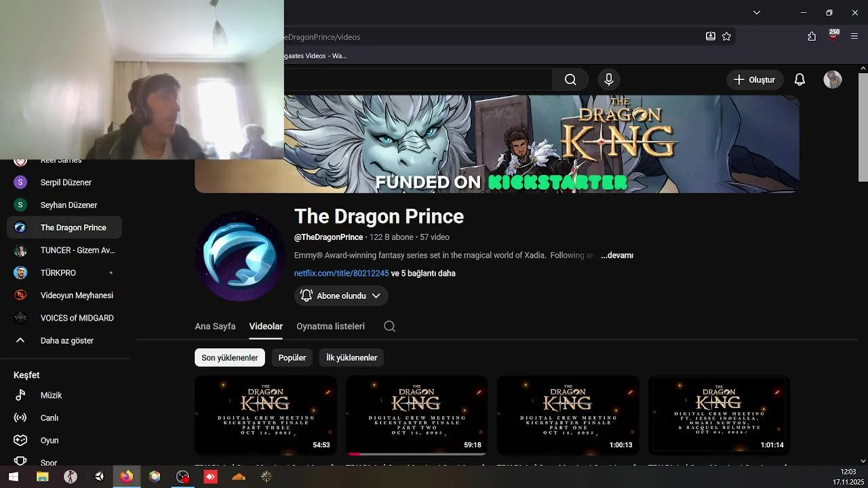This screenshot has width=868, height=488.
Task: Open Kickstarter Finale Part Three video thumbnail
Action: coord(266,415)
